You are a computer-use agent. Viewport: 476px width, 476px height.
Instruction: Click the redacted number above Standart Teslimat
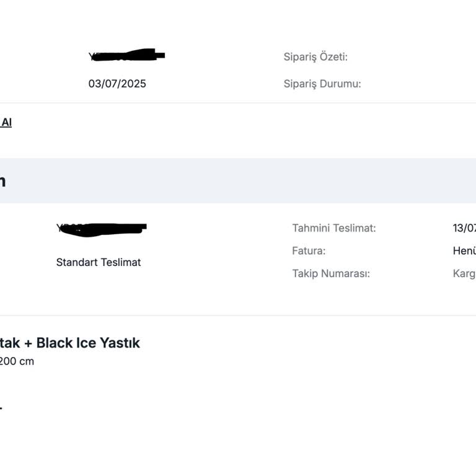(102, 228)
